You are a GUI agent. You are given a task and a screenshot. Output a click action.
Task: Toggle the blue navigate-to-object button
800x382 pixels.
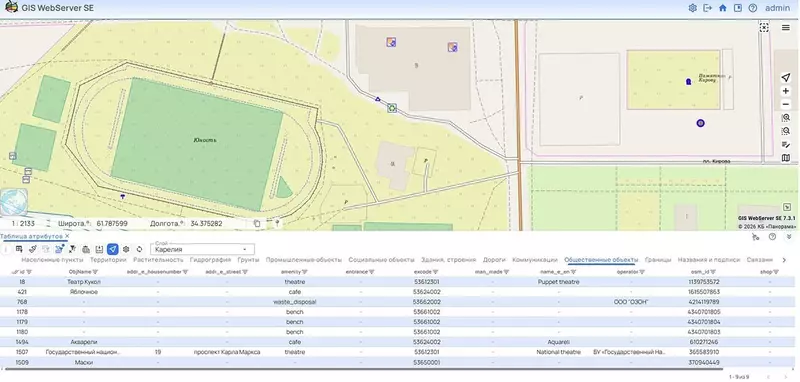(113, 249)
